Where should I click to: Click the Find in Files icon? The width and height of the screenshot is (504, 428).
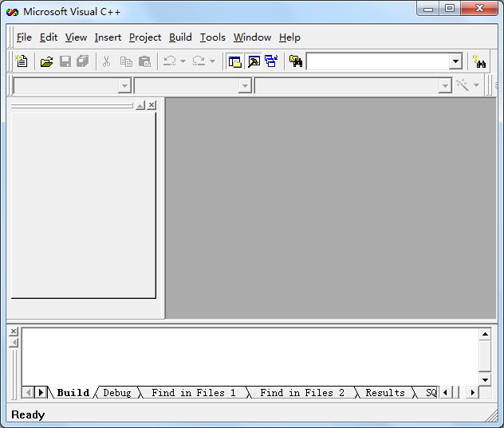pos(296,61)
